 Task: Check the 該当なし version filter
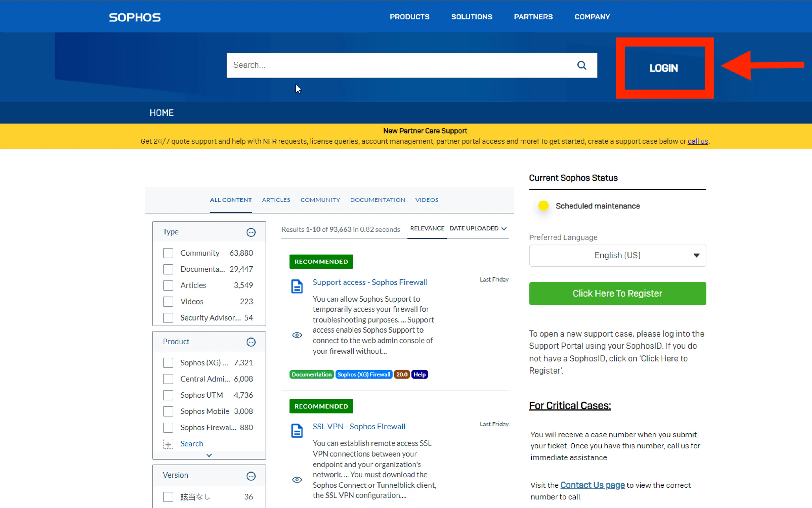click(x=168, y=496)
